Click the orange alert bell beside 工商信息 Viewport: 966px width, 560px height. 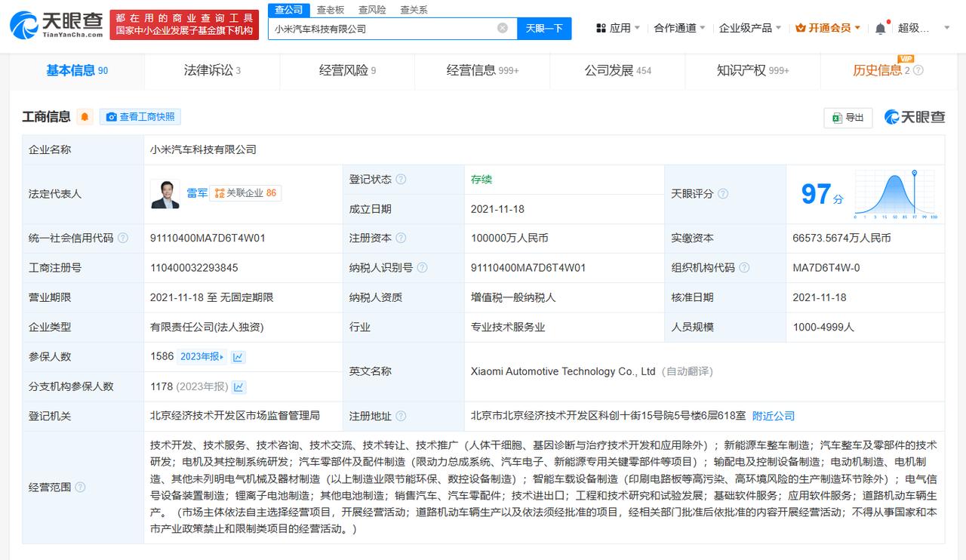tap(85, 117)
